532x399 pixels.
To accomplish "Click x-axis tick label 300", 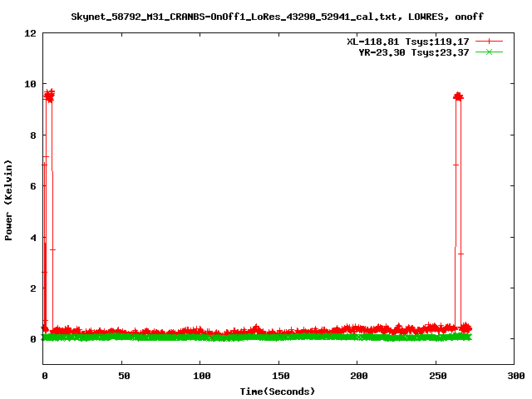I will pyautogui.click(x=515, y=376).
